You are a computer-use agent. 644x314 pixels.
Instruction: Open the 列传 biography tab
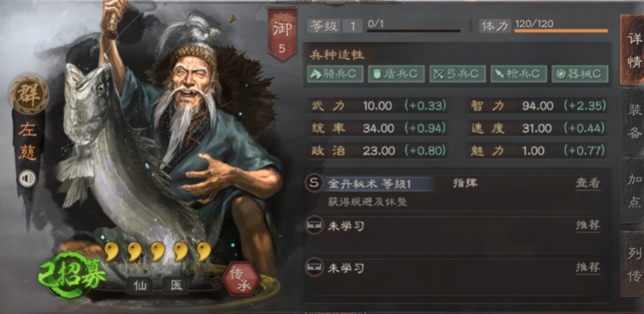click(x=634, y=265)
